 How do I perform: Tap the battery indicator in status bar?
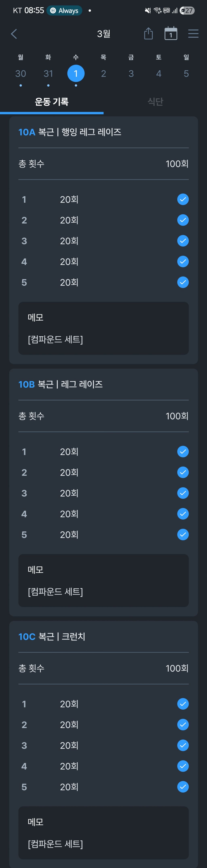[187, 11]
